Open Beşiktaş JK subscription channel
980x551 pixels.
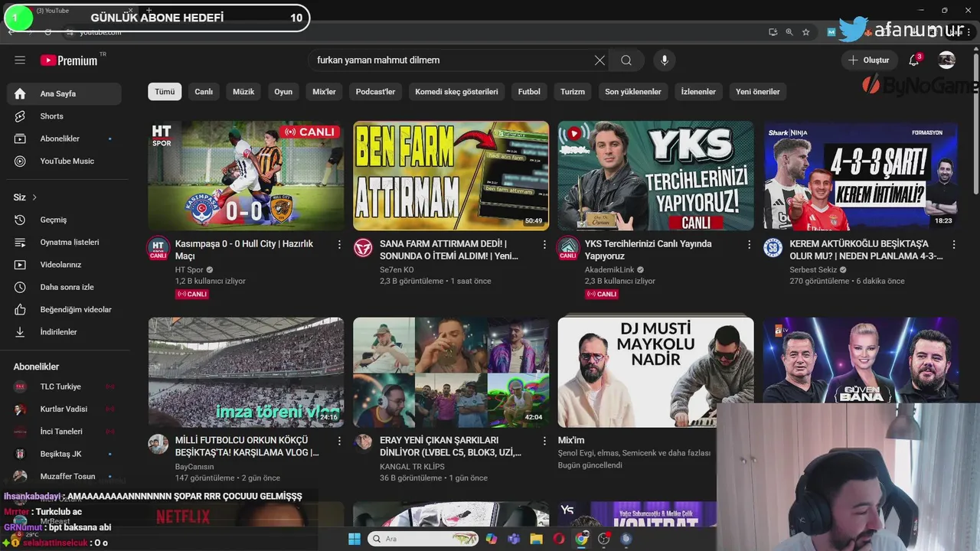(64, 454)
